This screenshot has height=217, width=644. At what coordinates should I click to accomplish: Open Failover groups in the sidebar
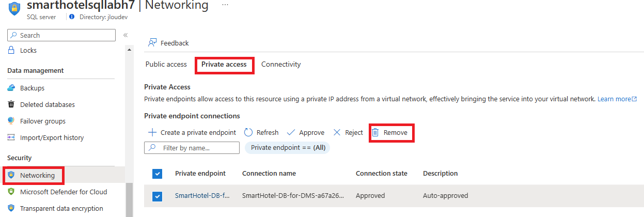42,121
